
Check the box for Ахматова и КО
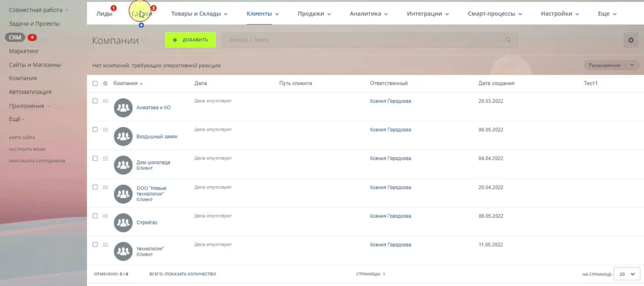95,101
